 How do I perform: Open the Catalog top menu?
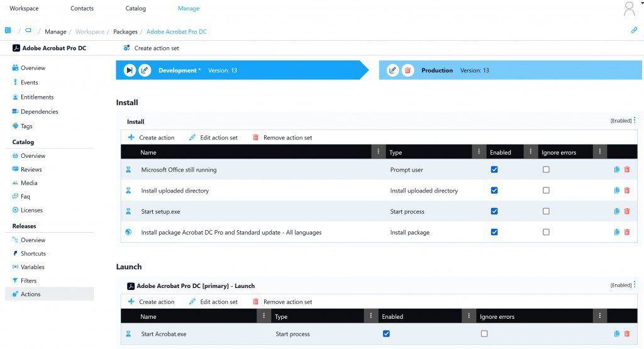coord(136,8)
